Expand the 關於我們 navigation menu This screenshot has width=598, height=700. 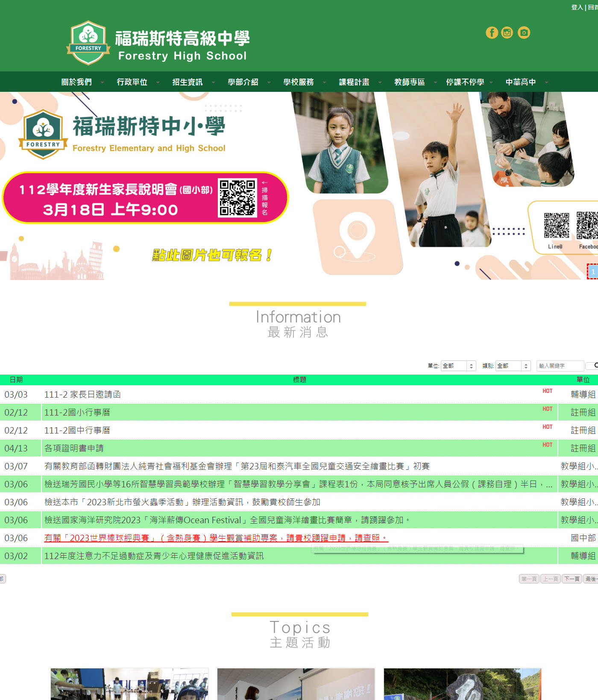76,82
